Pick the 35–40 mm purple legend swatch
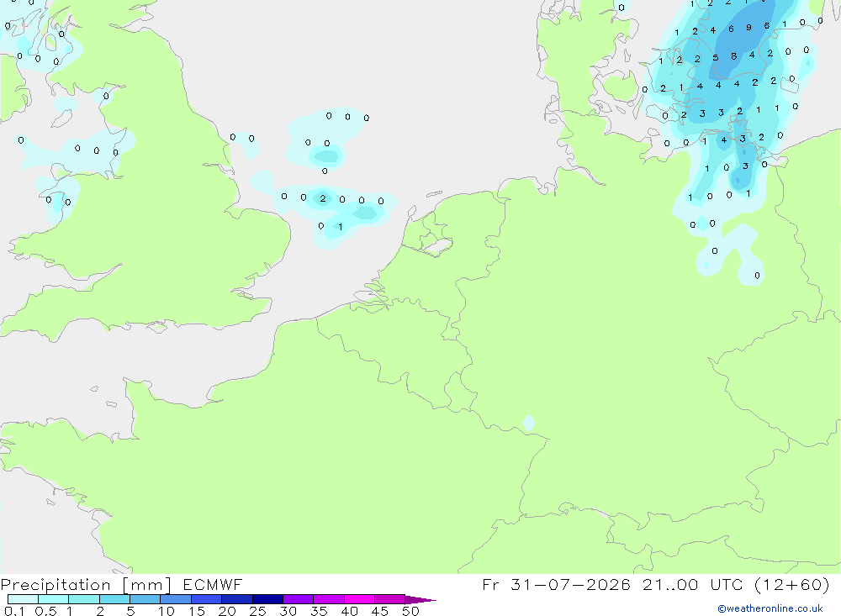Image resolution: width=841 pixels, height=616 pixels. [329, 599]
